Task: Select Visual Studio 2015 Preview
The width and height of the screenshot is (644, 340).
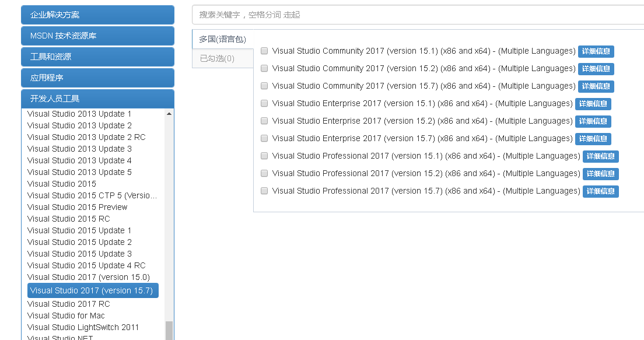Action: [77, 208]
